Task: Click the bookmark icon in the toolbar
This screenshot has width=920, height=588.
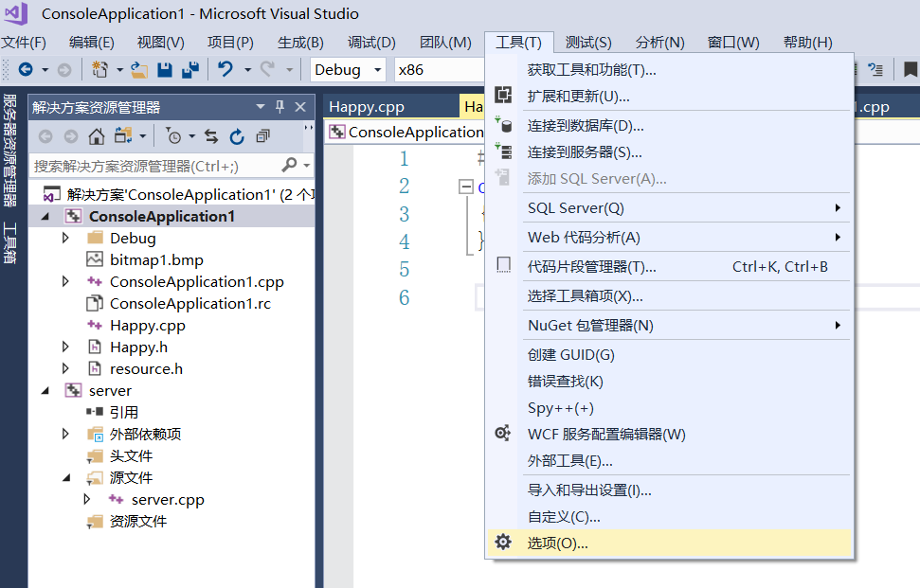Action: [x=910, y=70]
